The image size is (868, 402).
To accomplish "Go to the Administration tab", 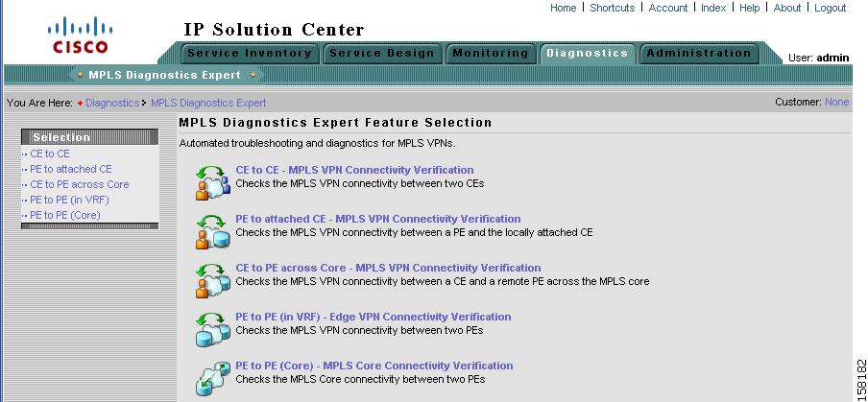I will [x=699, y=54].
